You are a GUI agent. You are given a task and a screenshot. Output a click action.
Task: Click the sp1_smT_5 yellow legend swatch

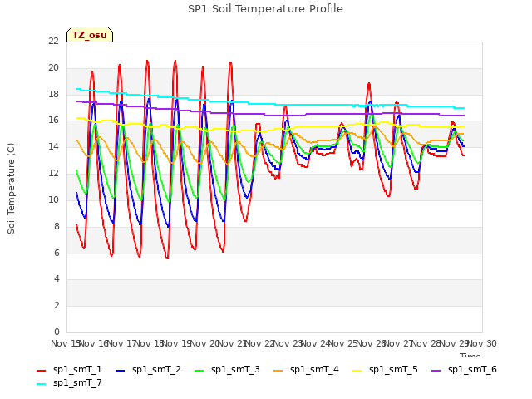357,371
